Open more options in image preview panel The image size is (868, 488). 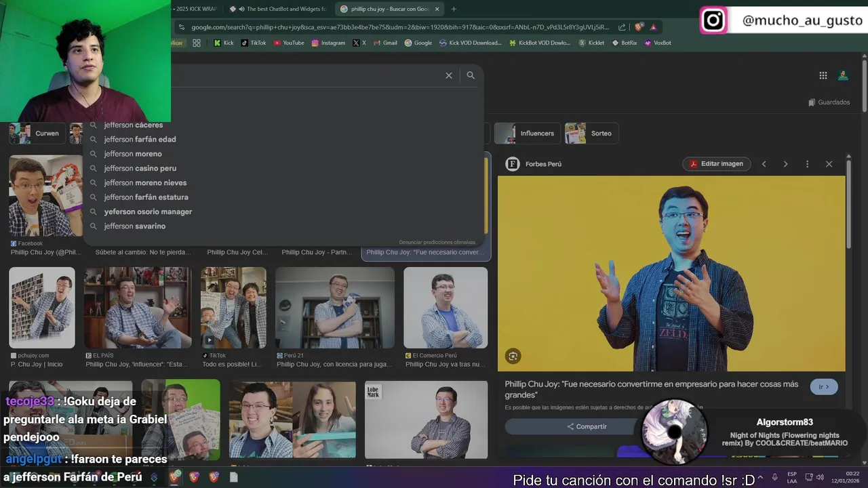coord(807,164)
